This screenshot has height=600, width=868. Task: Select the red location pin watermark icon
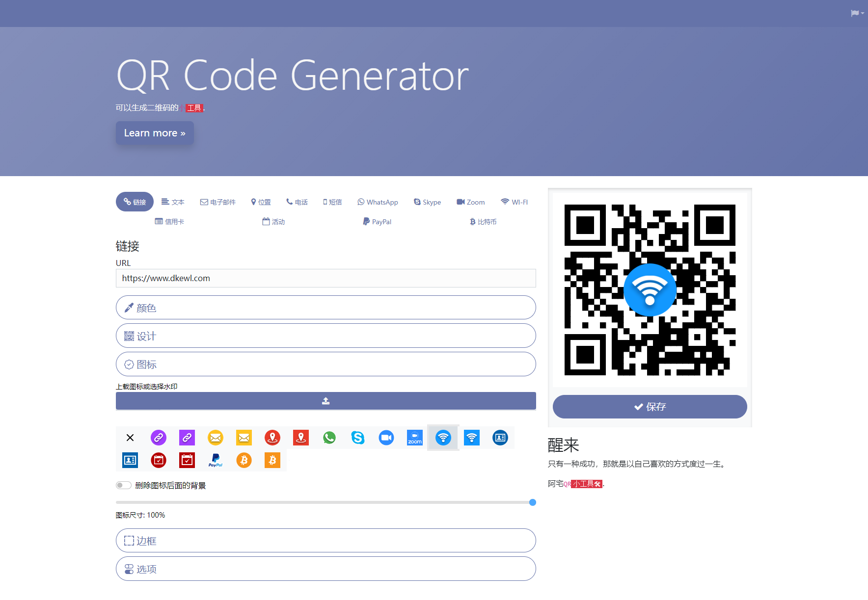coord(272,438)
